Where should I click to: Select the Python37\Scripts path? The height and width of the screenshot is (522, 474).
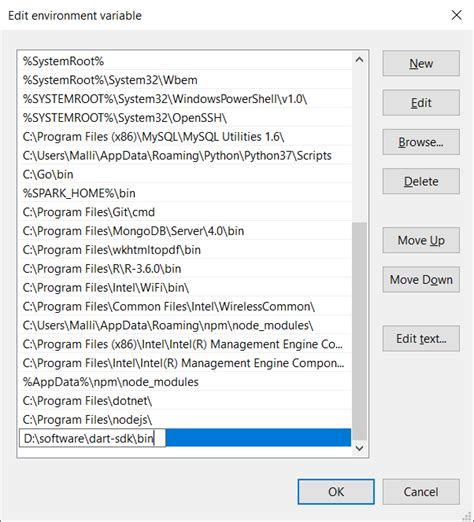coord(185,156)
